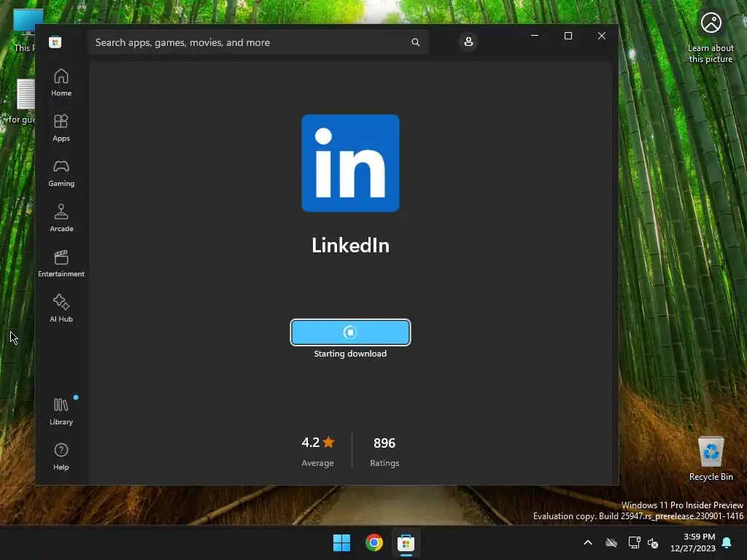747x560 pixels.
Task: Open the Windows Start menu
Action: point(341,542)
